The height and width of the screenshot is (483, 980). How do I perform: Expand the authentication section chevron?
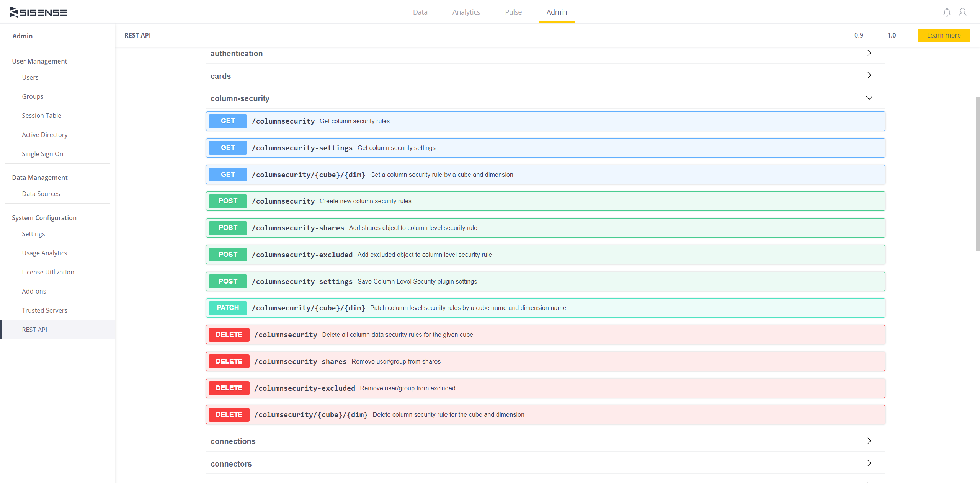[869, 53]
